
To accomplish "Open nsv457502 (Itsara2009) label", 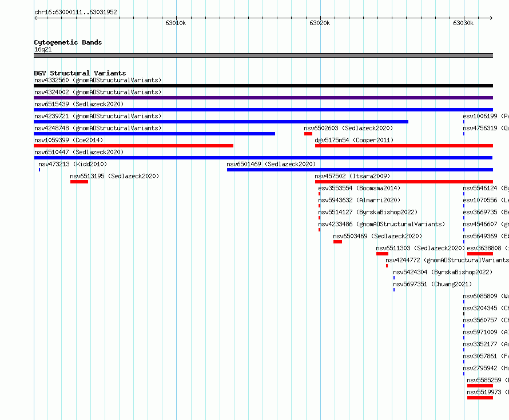I will (x=352, y=176).
